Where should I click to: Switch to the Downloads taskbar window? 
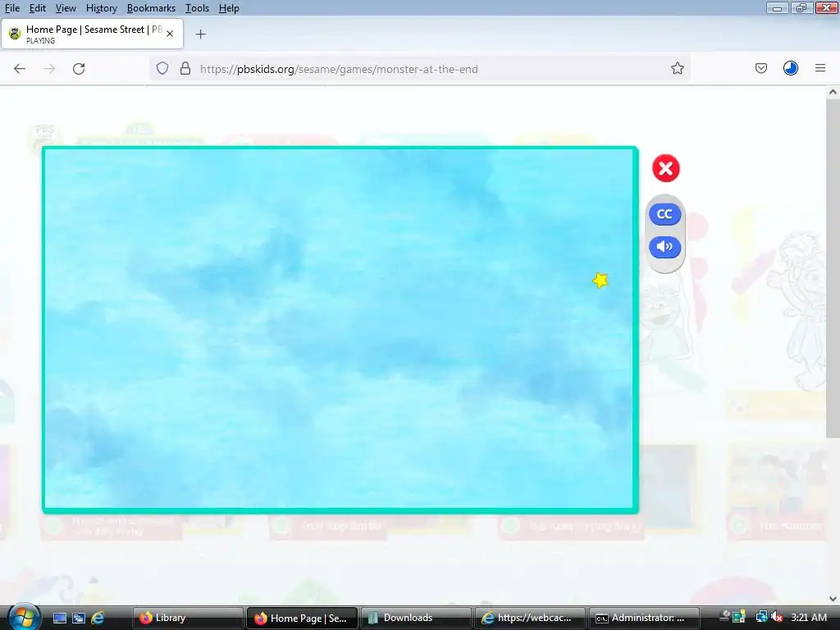point(416,618)
